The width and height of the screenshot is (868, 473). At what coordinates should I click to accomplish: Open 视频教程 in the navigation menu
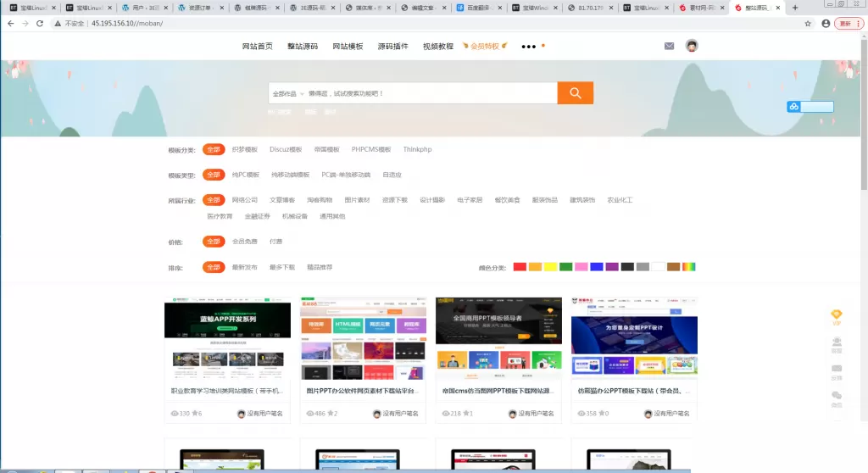point(438,47)
